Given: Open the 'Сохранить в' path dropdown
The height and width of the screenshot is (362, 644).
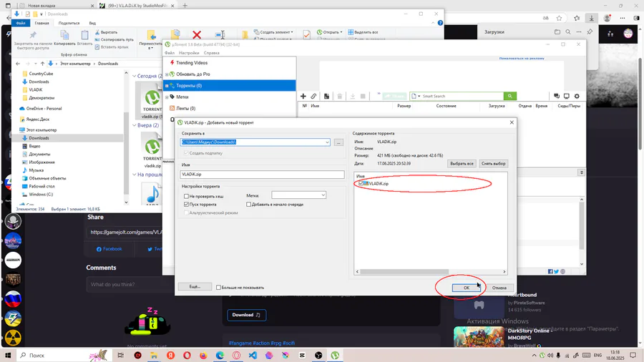Looking at the screenshot, I should coord(327,142).
